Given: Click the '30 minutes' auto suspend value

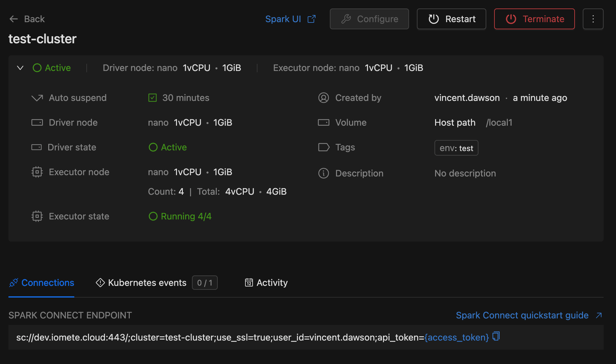Looking at the screenshot, I should [x=186, y=98].
